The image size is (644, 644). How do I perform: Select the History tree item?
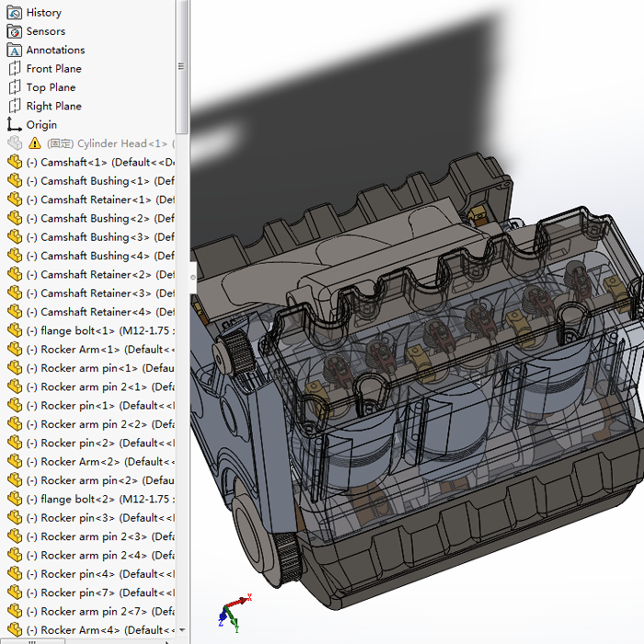pos(44,13)
